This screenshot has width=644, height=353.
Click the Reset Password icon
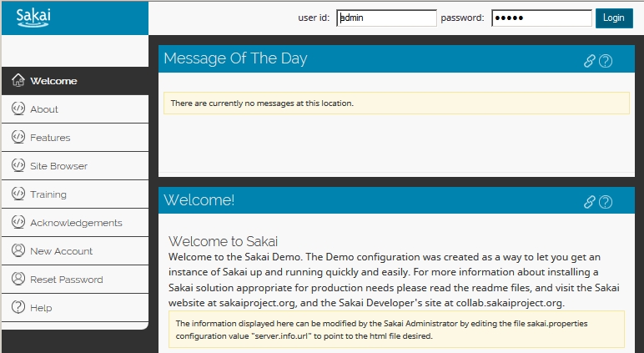pyautogui.click(x=18, y=280)
